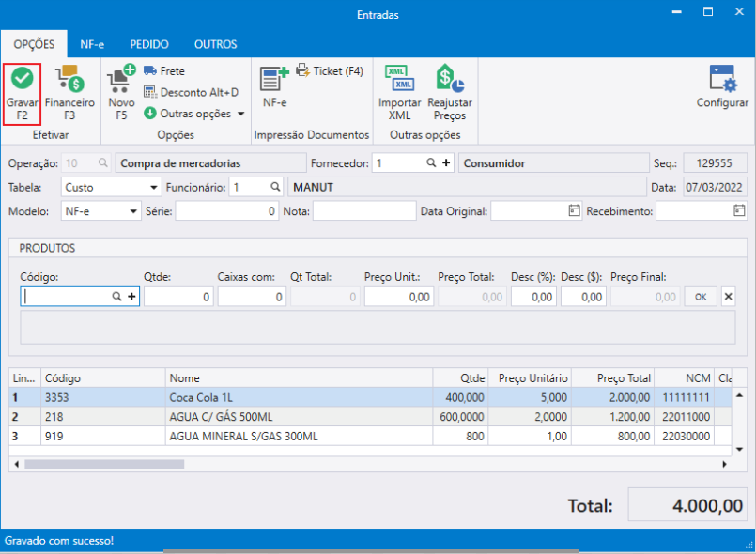Click the Preço Total column header
This screenshot has height=554, width=756.
click(612, 378)
